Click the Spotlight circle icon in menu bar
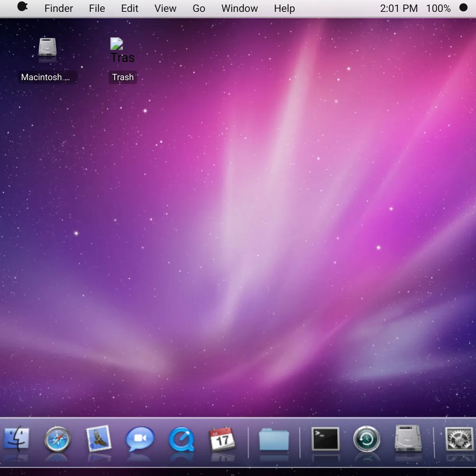The width and height of the screenshot is (476, 476). [x=463, y=8]
